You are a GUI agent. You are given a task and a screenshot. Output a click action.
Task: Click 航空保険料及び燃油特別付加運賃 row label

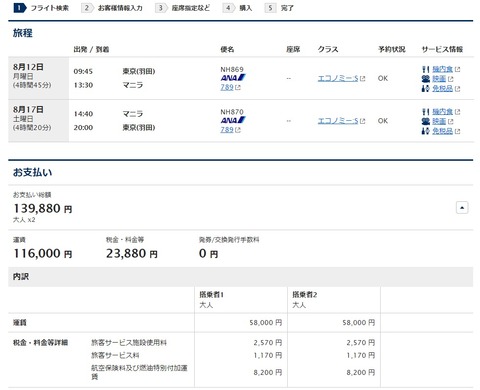point(139,372)
